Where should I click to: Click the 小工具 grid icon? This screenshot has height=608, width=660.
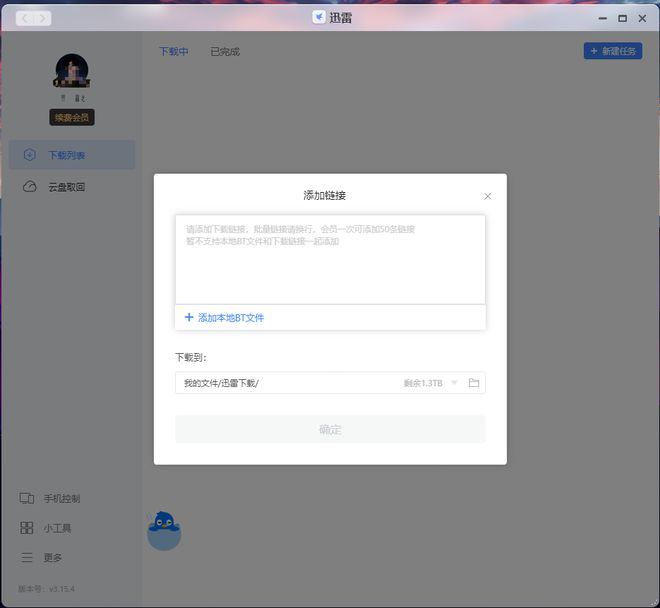pos(27,528)
